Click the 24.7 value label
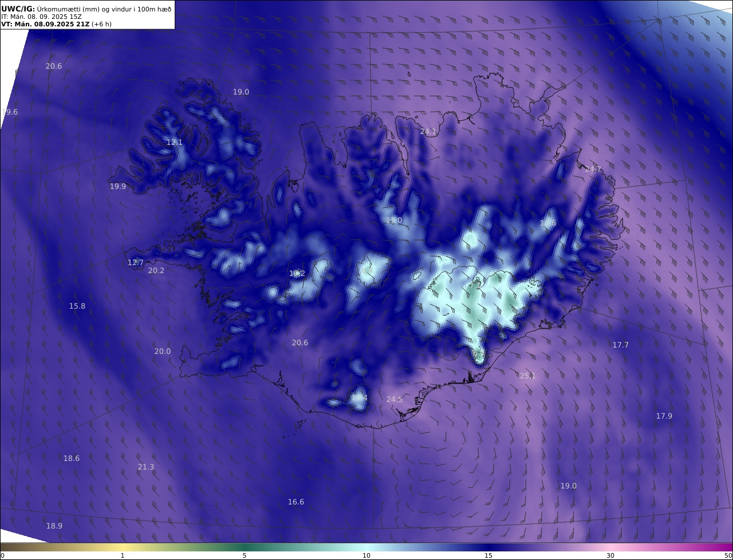The width and height of the screenshot is (733, 560). (x=593, y=169)
